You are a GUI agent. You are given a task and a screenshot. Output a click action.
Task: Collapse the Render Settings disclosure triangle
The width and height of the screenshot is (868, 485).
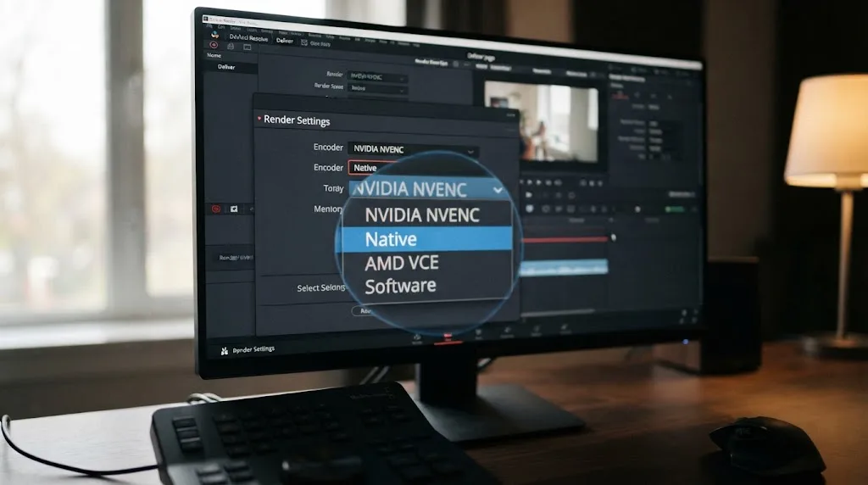[259, 118]
